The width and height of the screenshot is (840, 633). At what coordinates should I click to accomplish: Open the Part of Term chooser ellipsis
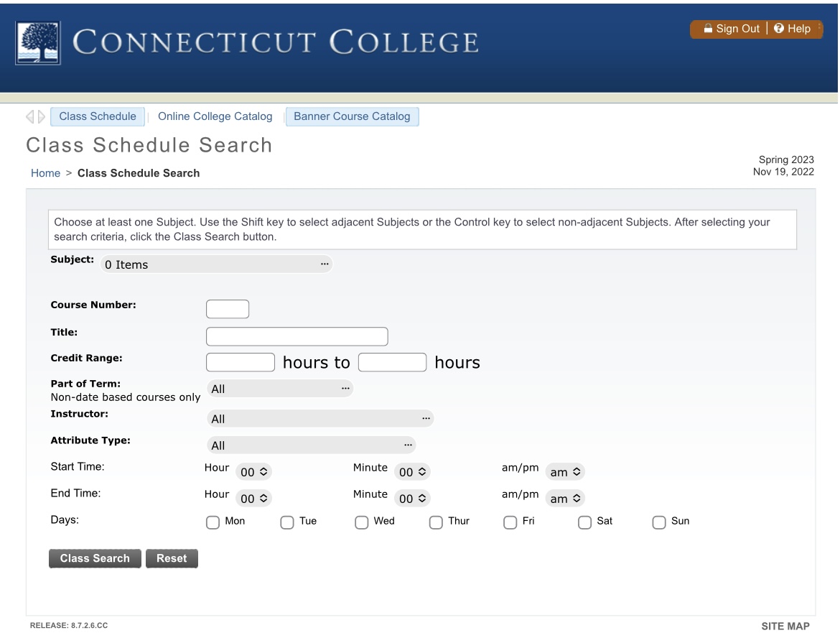pyautogui.click(x=347, y=388)
